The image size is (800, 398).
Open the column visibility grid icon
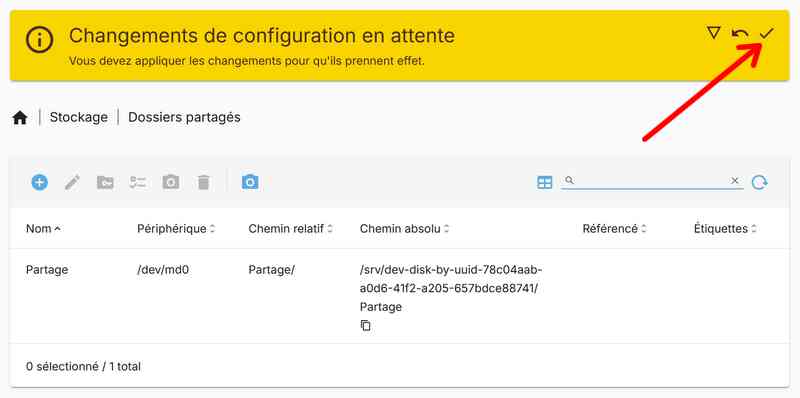pyautogui.click(x=545, y=182)
